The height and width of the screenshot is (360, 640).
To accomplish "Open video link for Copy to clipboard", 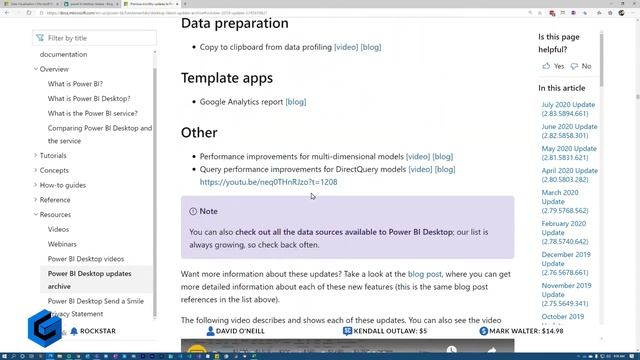I will point(346,47).
